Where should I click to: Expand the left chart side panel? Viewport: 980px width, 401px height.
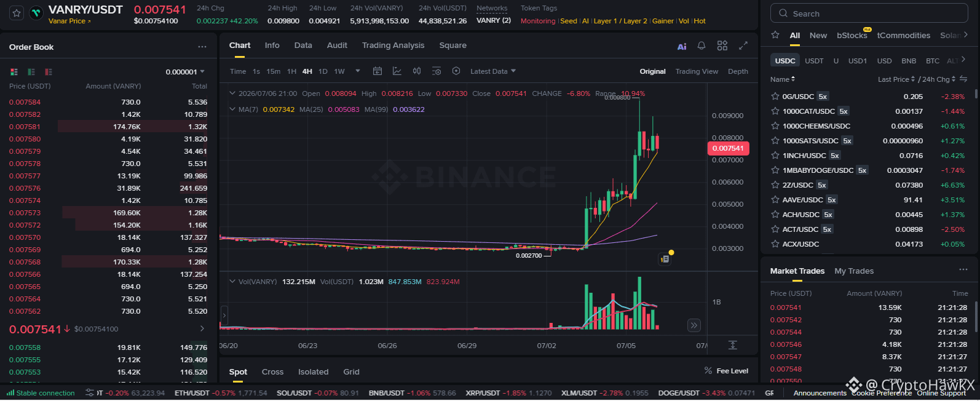pyautogui.click(x=224, y=316)
